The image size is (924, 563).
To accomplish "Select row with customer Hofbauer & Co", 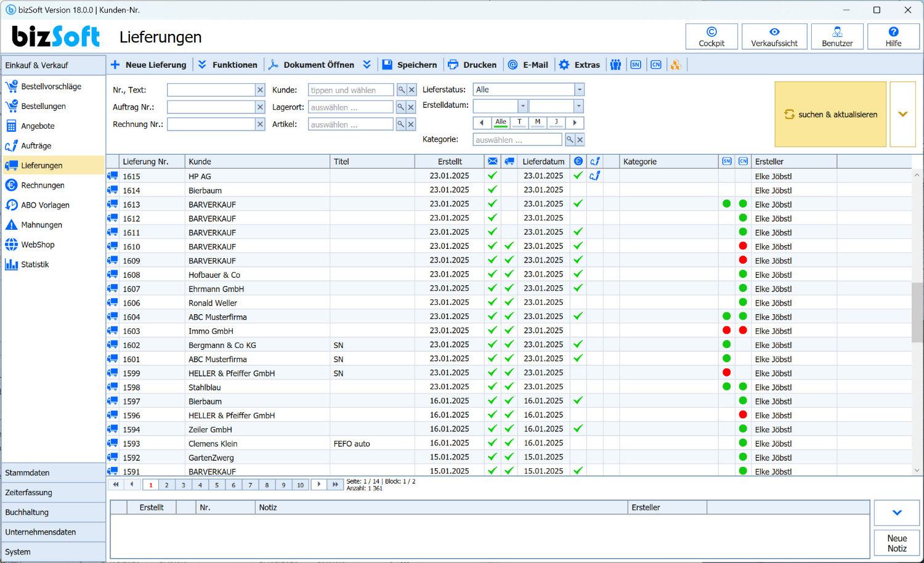I will (509, 275).
